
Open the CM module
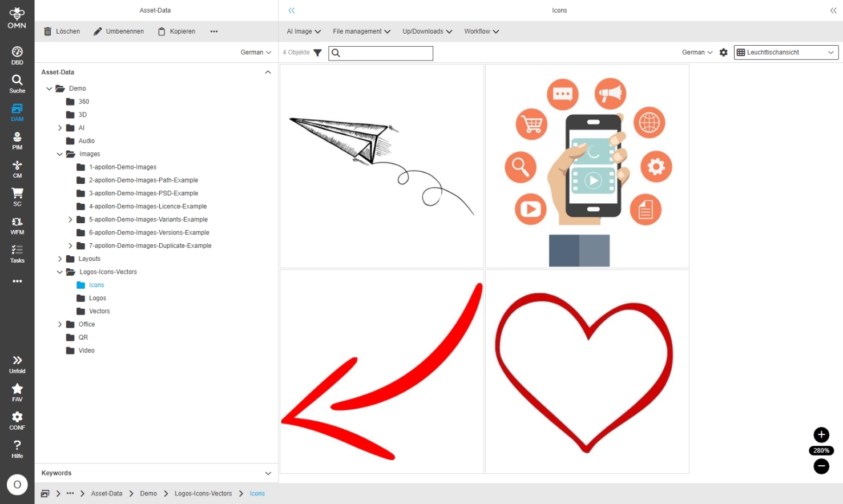(x=17, y=169)
